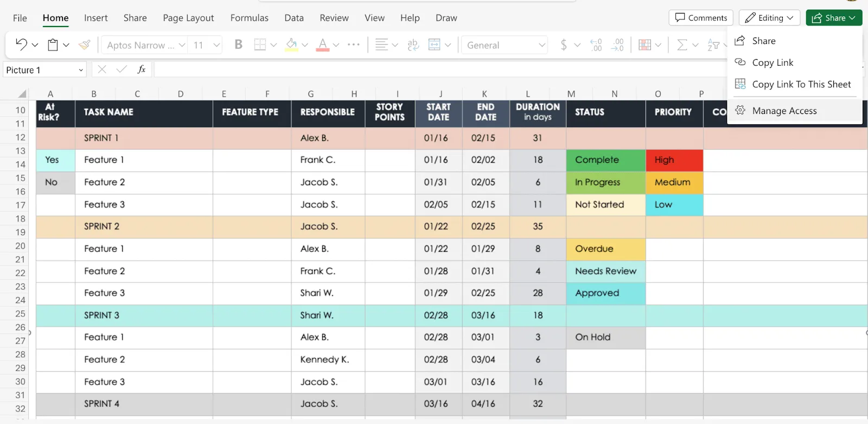Click the Merge cells icon
The height and width of the screenshot is (424, 868).
click(x=435, y=45)
